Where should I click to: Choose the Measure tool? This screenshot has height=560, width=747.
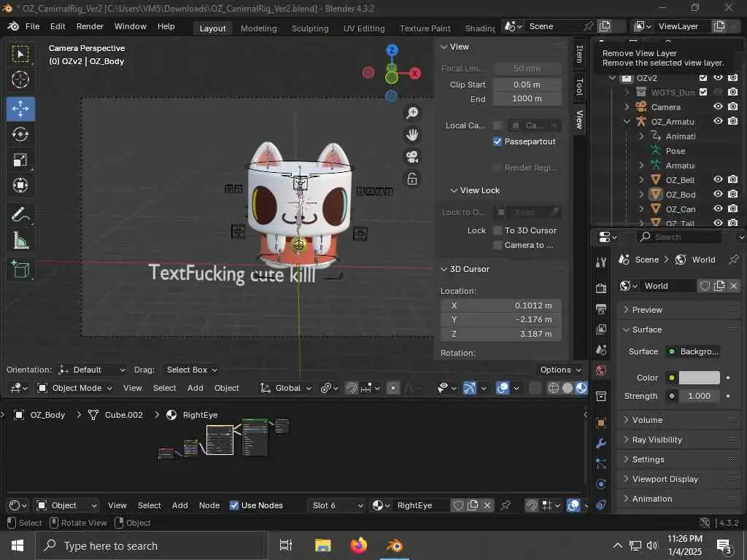point(20,241)
